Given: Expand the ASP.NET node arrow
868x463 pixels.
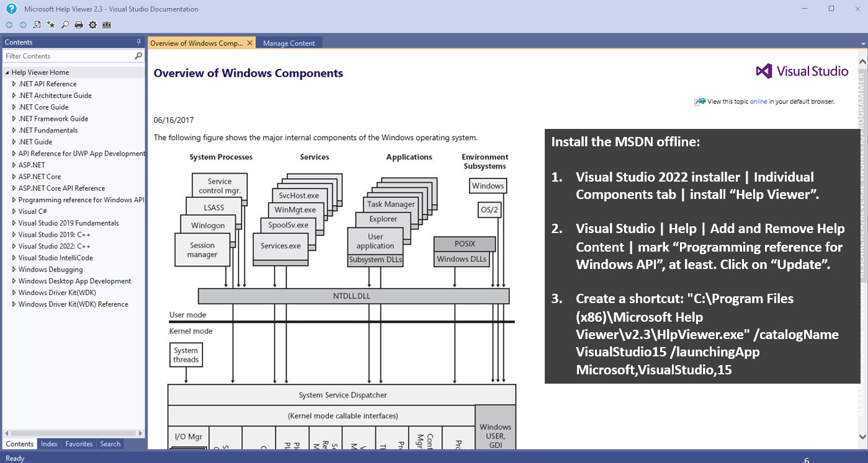Looking at the screenshot, I should (x=14, y=165).
